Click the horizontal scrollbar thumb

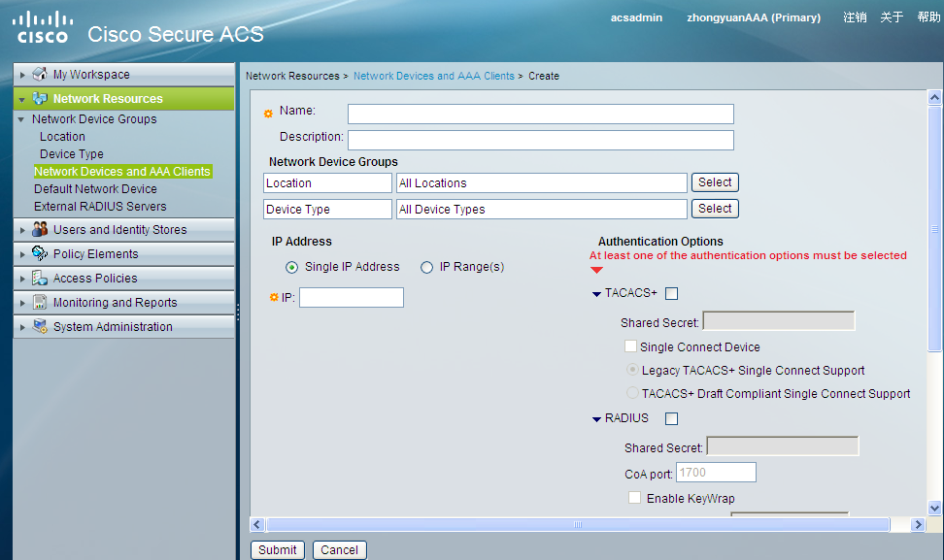(x=578, y=524)
